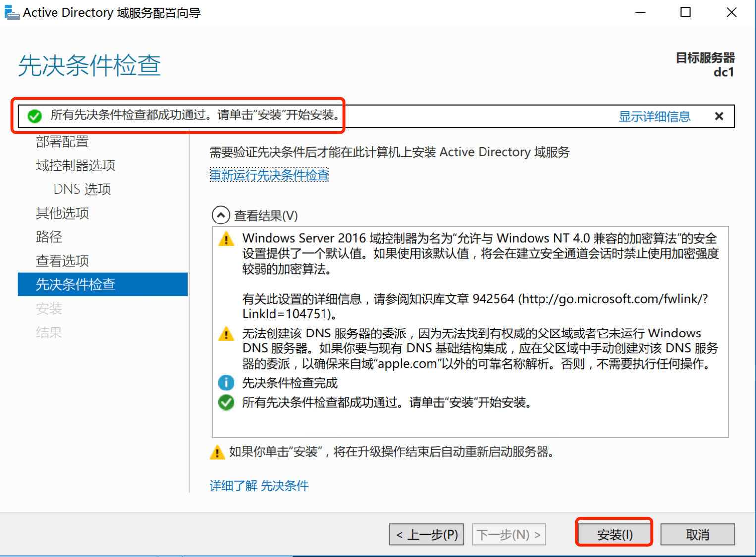The width and height of the screenshot is (756, 557).
Task: Click the wizard app icon in title bar
Action: tap(11, 12)
